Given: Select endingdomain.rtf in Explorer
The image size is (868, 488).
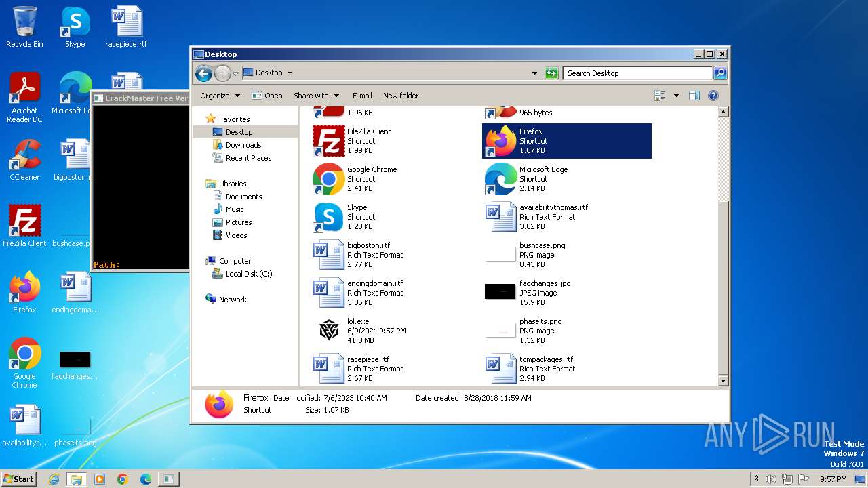Looking at the screenshot, I should click(x=395, y=293).
